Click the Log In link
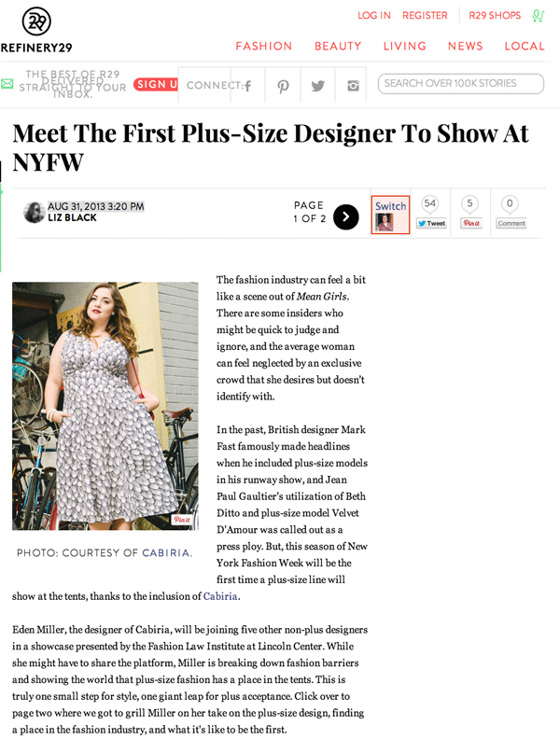The height and width of the screenshot is (753, 560). click(374, 15)
